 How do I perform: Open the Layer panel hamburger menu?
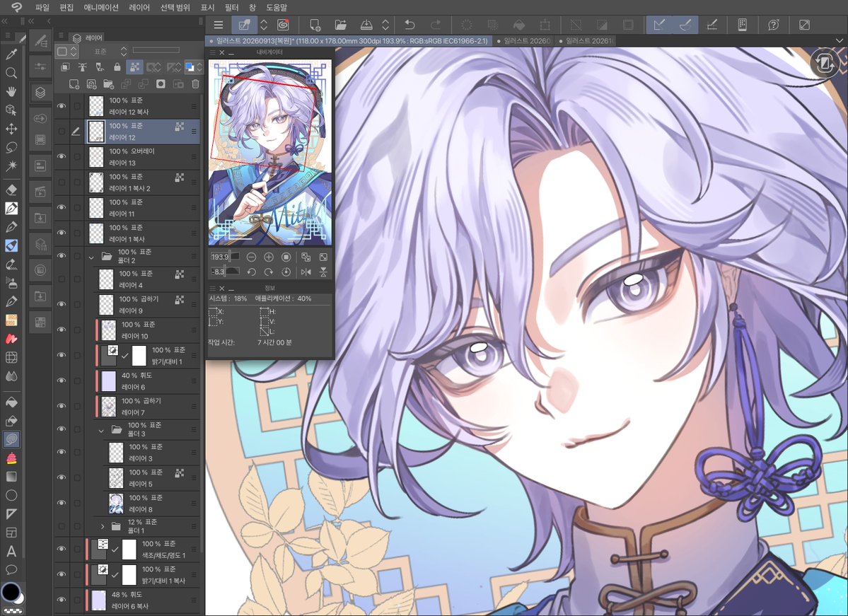pyautogui.click(x=61, y=36)
